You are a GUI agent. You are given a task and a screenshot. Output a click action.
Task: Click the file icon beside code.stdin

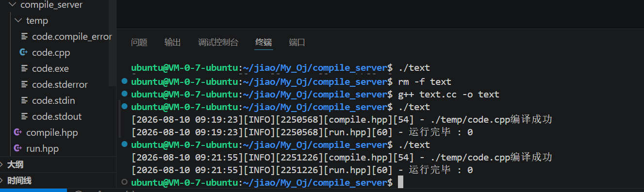(x=24, y=101)
